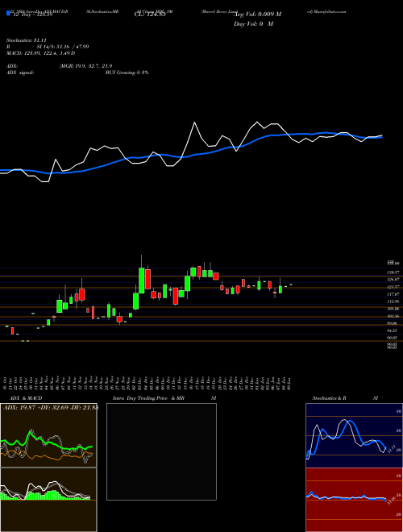The width and height of the screenshot is (403, 532).
Task: Click the 108.06 price axis label
Action: [393, 309]
